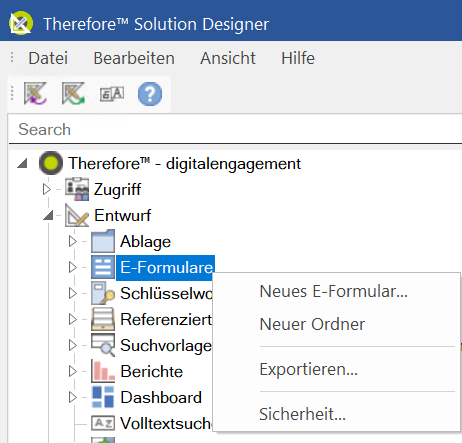
Task: Expand the Berichte tree node
Action: click(x=73, y=371)
